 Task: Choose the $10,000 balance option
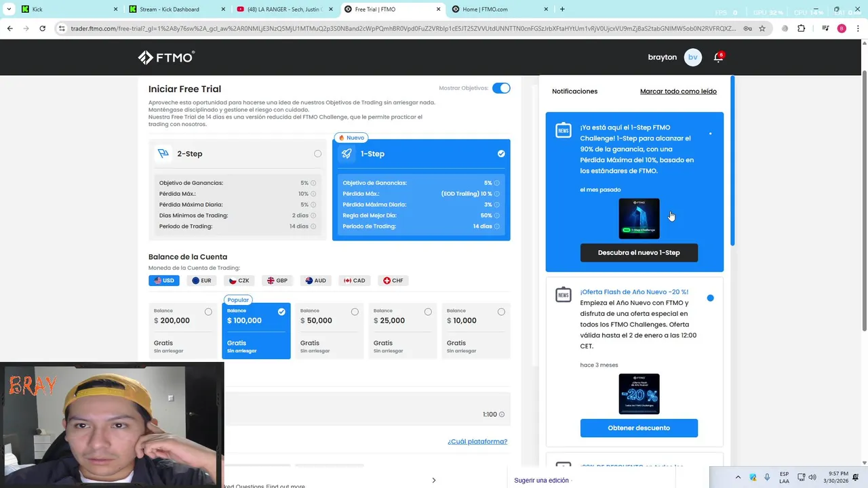pyautogui.click(x=475, y=331)
